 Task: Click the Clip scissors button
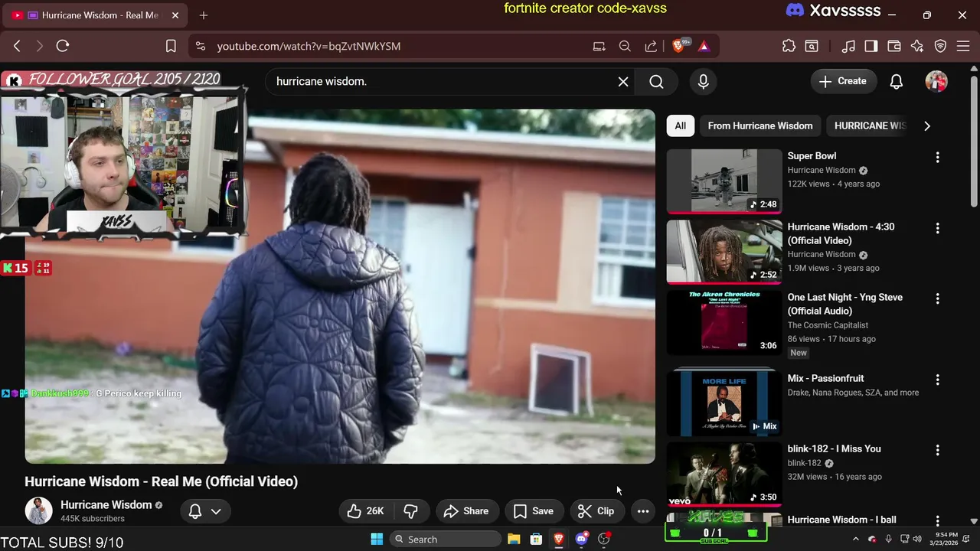[x=596, y=511]
